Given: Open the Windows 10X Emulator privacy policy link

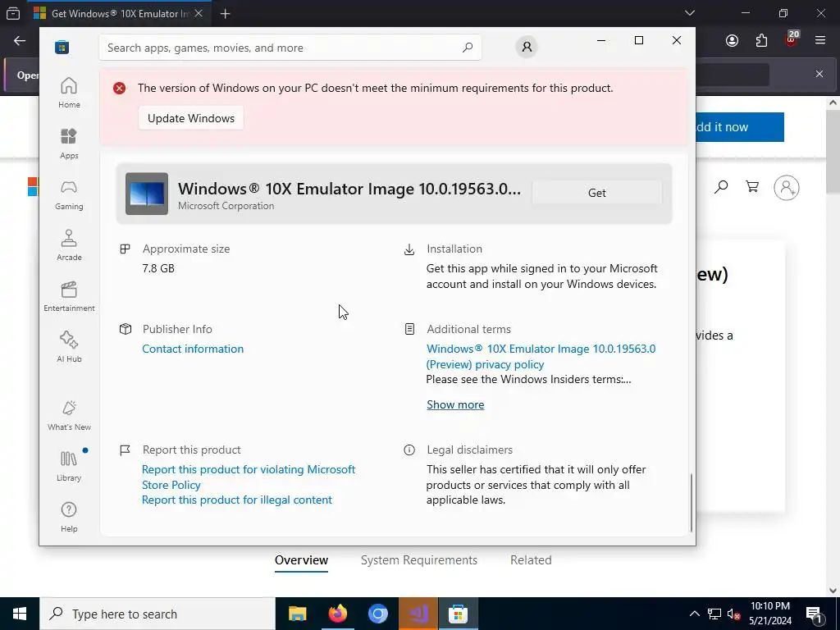Looking at the screenshot, I should pyautogui.click(x=541, y=356).
